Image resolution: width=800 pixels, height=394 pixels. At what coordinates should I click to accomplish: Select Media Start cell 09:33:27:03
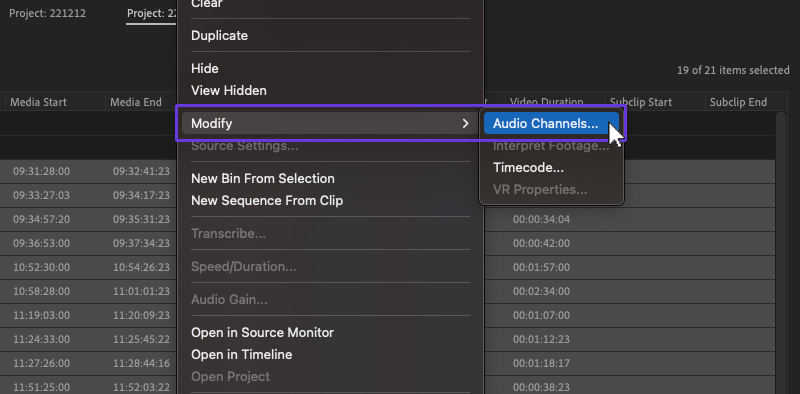pyautogui.click(x=41, y=195)
